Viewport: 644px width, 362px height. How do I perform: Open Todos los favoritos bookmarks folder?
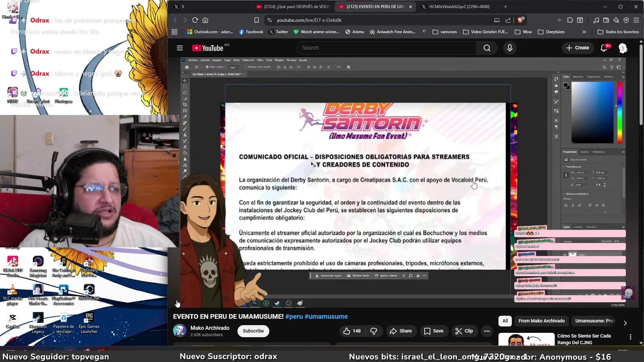[x=618, y=32]
